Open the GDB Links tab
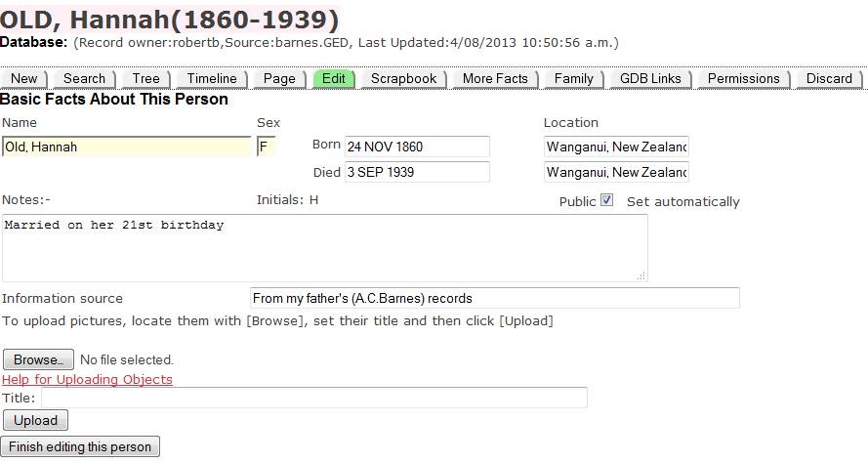Image resolution: width=868 pixels, height=463 pixels. click(650, 79)
